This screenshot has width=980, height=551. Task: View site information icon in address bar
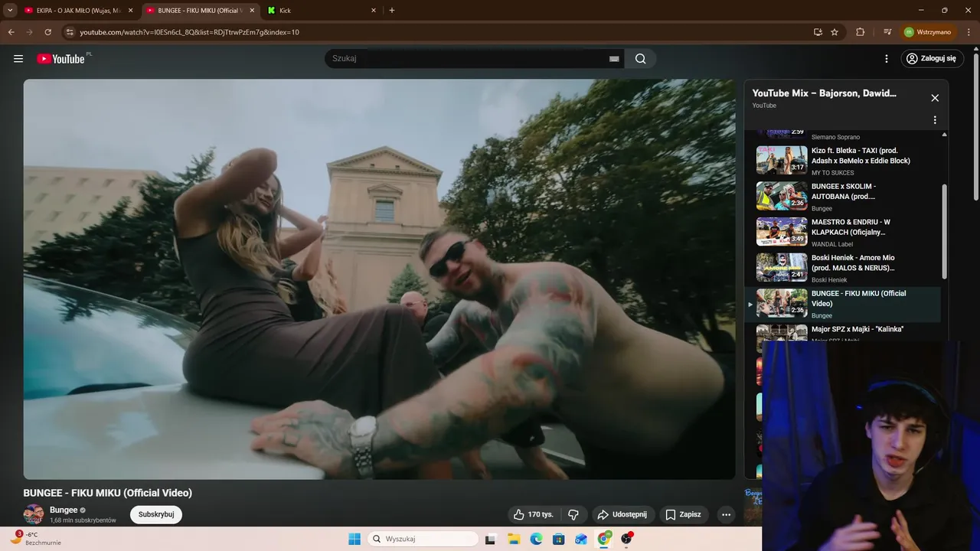click(69, 32)
